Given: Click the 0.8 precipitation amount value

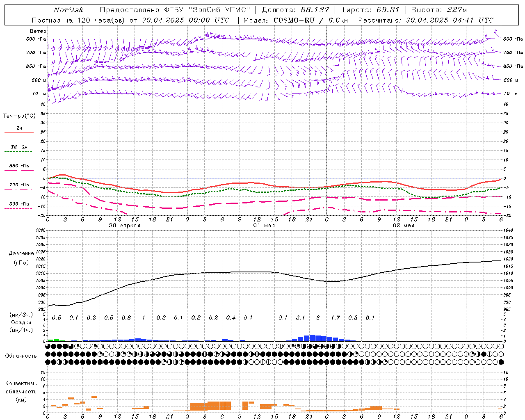Looking at the screenshot, I should point(126,318).
